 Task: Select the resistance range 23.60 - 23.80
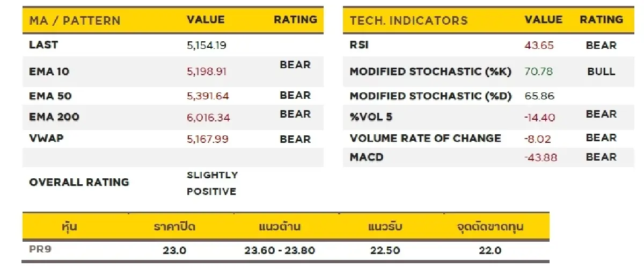280,250
